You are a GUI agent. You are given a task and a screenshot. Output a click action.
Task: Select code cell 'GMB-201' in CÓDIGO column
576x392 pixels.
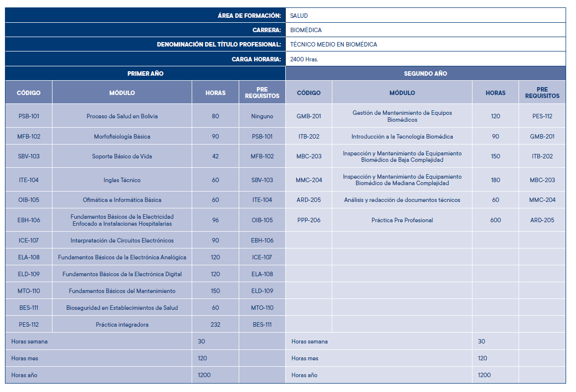tap(309, 116)
